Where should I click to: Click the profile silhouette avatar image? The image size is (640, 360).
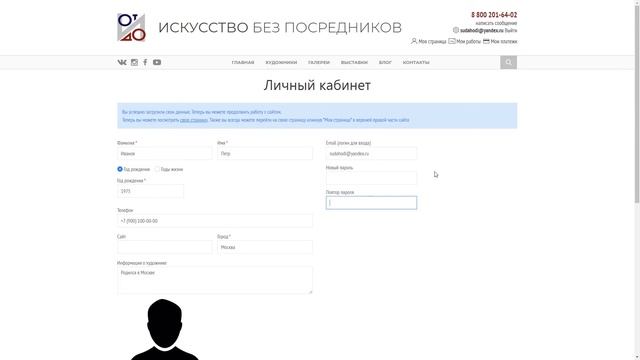tap(164, 329)
